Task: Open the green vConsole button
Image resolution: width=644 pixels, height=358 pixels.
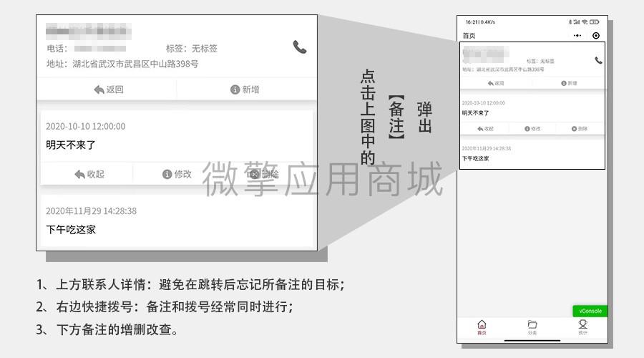Action: [590, 311]
